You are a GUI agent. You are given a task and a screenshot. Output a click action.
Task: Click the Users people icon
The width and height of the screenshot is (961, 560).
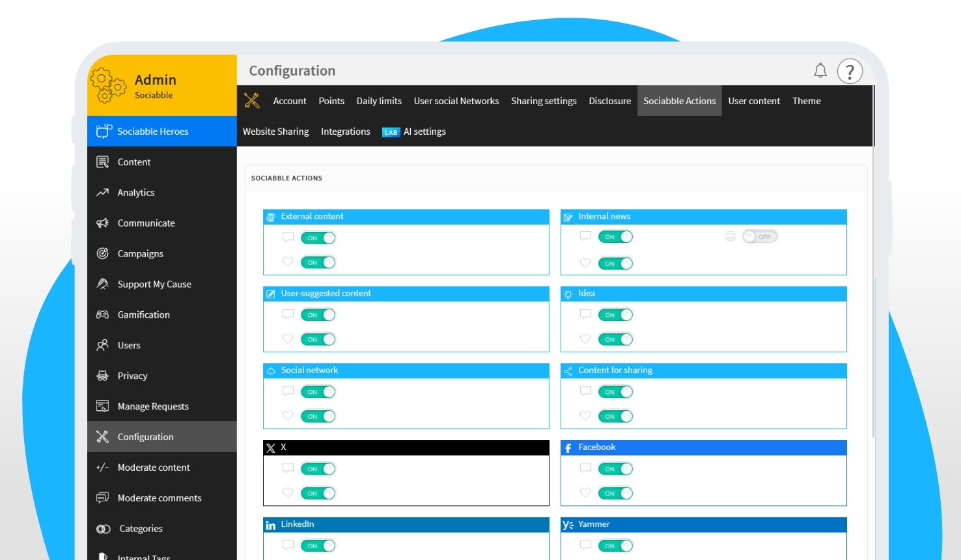(x=102, y=345)
